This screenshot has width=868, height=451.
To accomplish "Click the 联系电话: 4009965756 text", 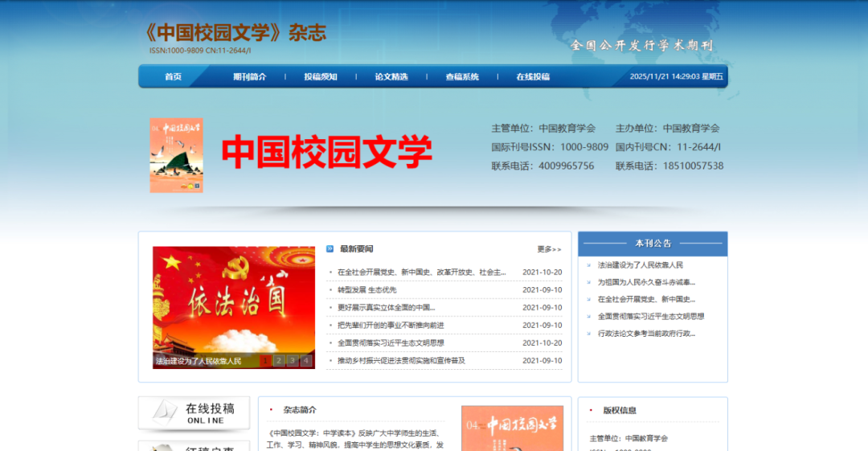I will tap(542, 166).
